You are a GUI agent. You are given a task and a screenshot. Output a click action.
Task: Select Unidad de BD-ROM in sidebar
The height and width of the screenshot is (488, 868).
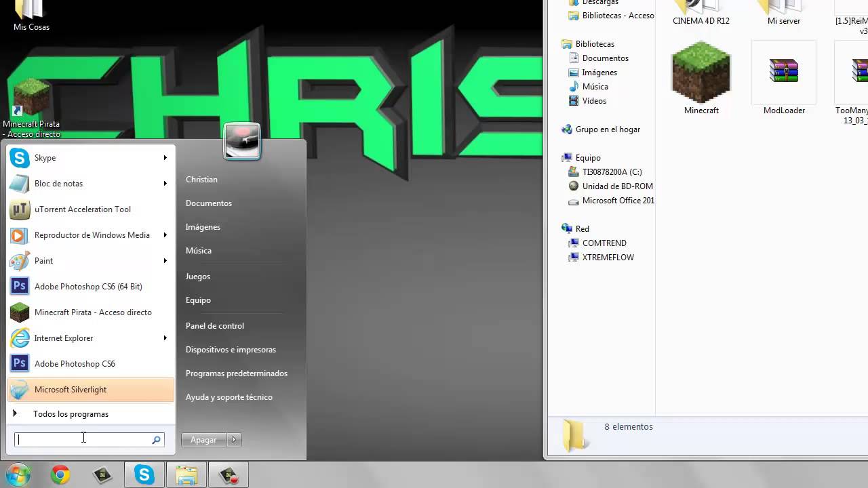tap(617, 186)
